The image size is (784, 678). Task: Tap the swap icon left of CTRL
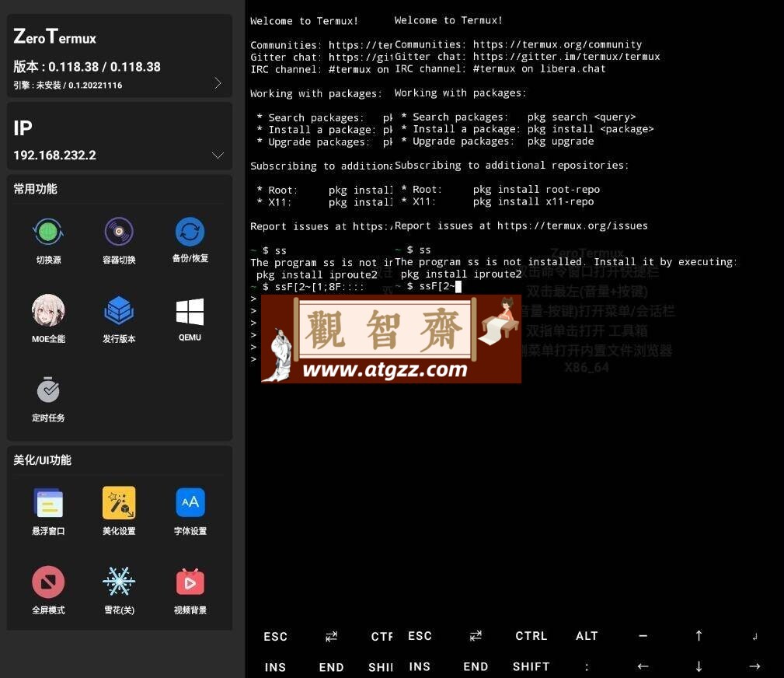476,636
